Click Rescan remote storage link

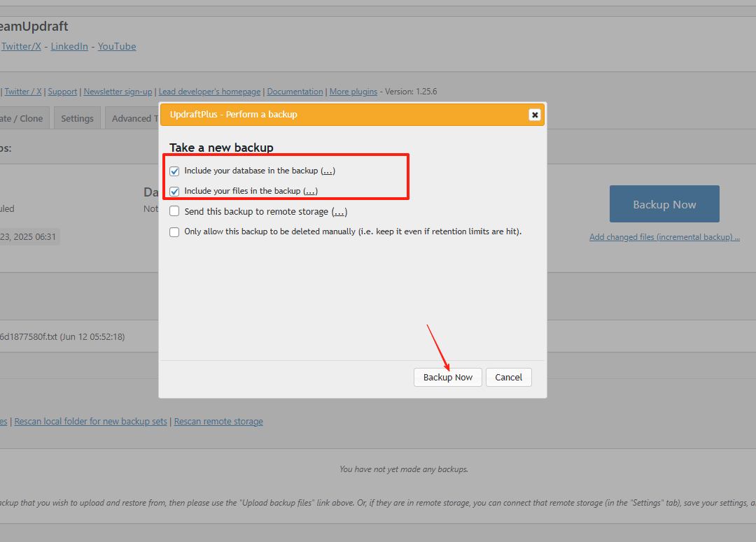click(218, 422)
